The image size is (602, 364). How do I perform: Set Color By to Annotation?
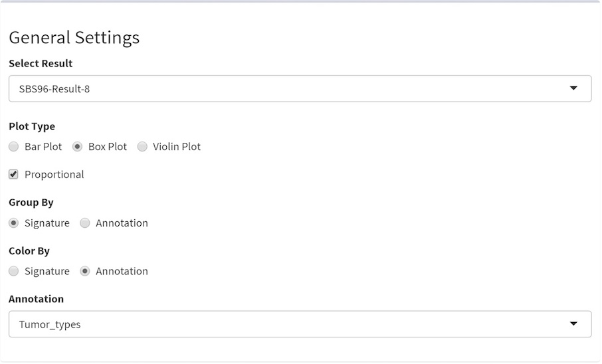coord(85,271)
